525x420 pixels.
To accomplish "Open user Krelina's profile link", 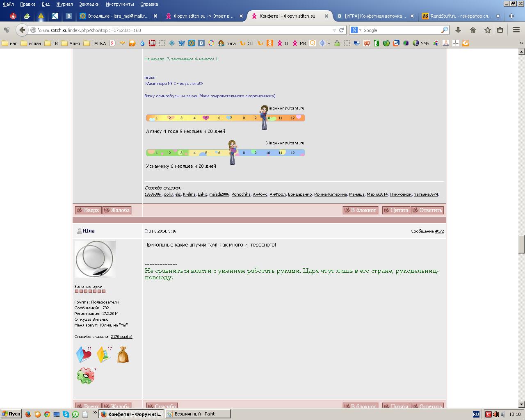I will (189, 194).
